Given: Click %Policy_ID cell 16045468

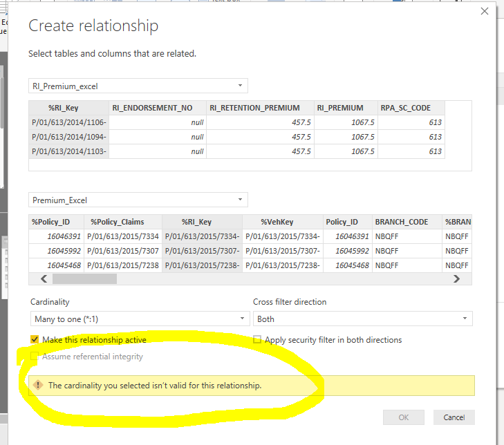Looking at the screenshot, I should point(56,265).
